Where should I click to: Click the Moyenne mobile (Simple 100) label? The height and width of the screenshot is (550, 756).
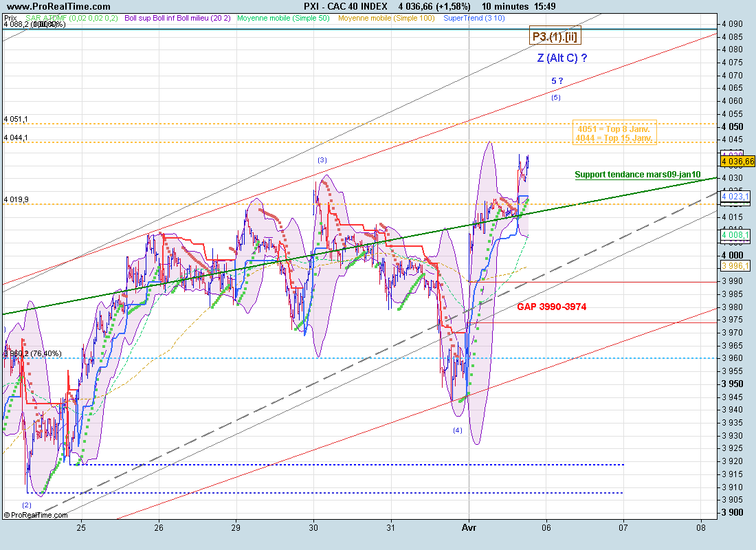(x=386, y=18)
